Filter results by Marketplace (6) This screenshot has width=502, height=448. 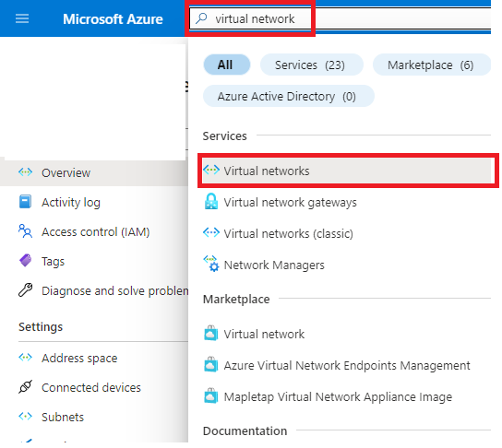(432, 65)
